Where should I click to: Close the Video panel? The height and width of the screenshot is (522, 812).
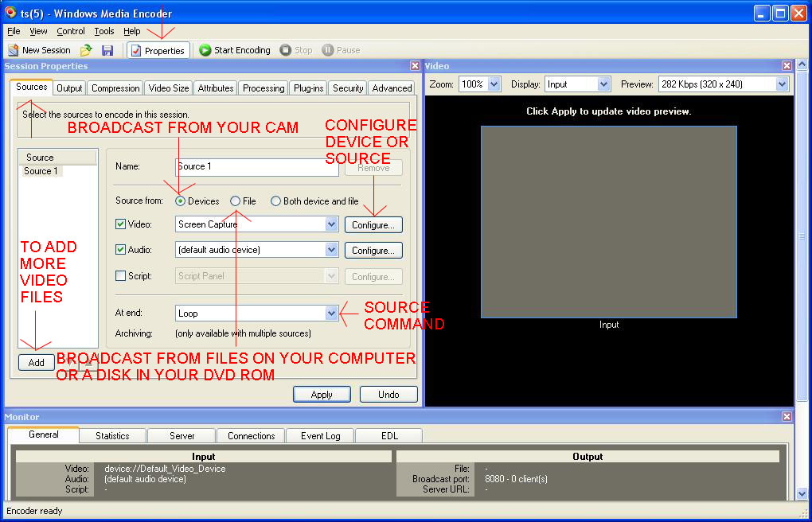click(x=787, y=66)
